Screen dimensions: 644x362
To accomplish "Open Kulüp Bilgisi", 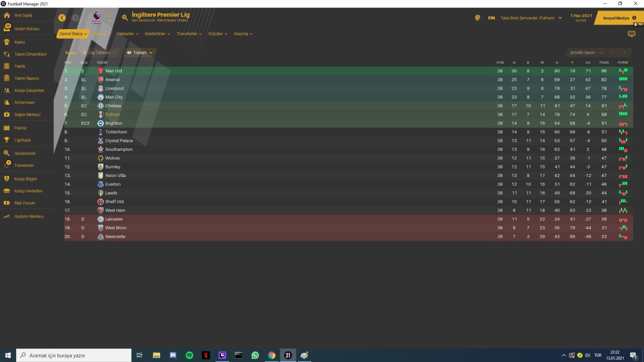I will point(27,179).
